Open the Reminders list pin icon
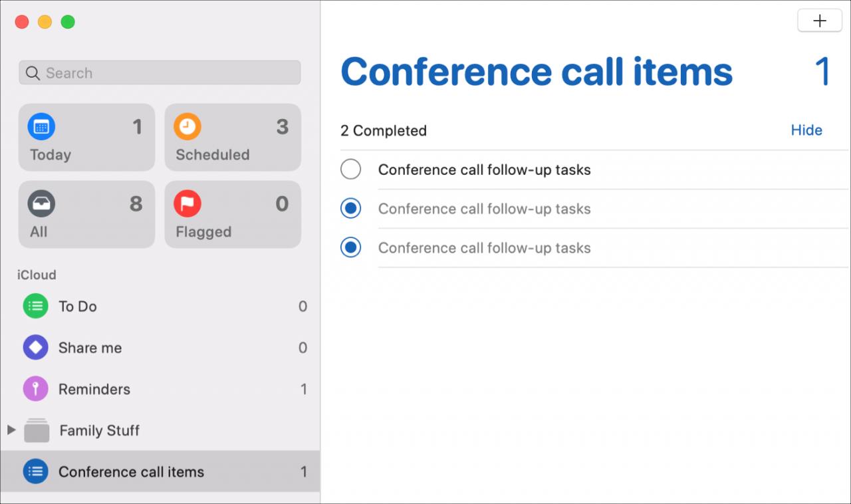The width and height of the screenshot is (851, 504). pos(35,389)
